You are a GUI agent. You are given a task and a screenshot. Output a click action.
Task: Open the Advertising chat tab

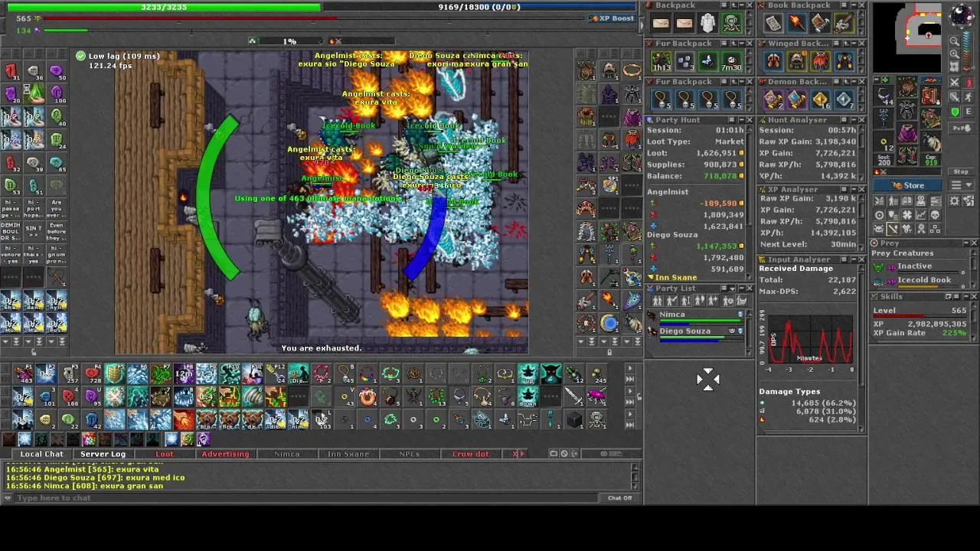[x=225, y=454]
